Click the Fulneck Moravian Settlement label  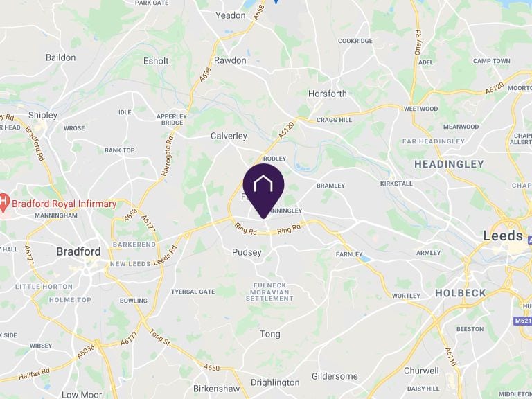pos(269,292)
